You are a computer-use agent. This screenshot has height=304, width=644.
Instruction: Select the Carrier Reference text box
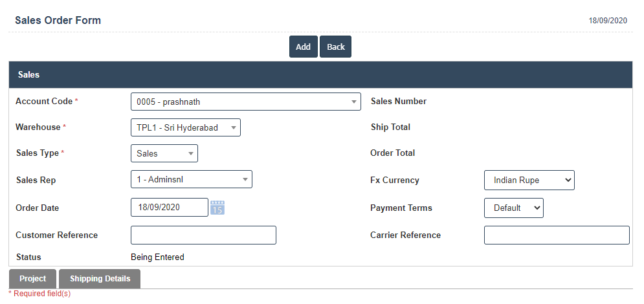[x=556, y=235]
